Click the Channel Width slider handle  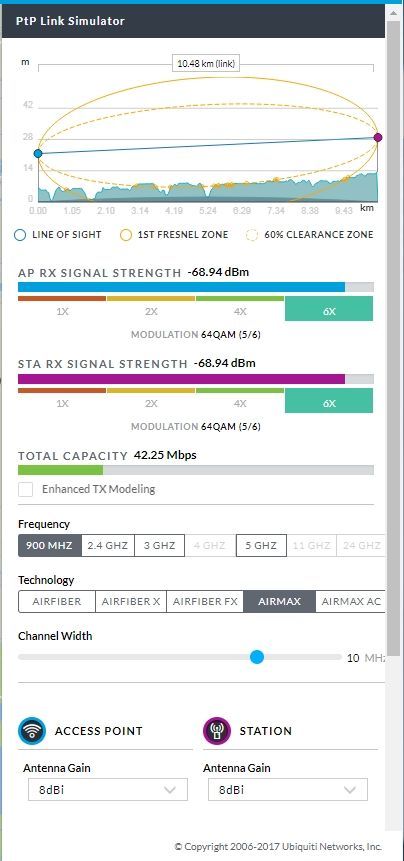[256, 657]
